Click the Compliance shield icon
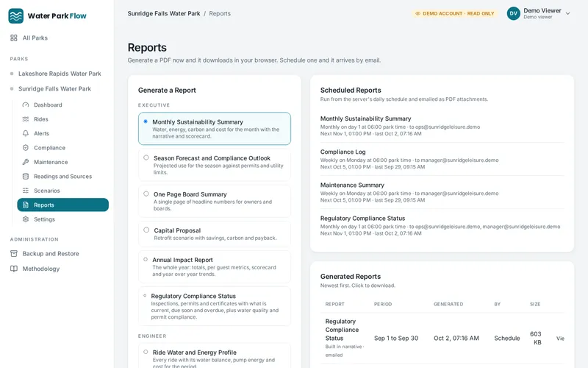588x368 pixels. coord(26,148)
